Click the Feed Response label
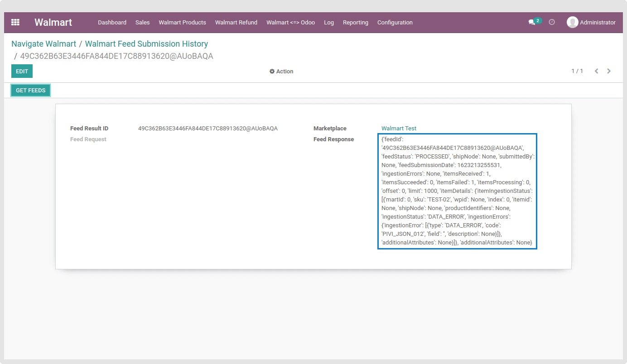627x364 pixels. click(x=333, y=139)
